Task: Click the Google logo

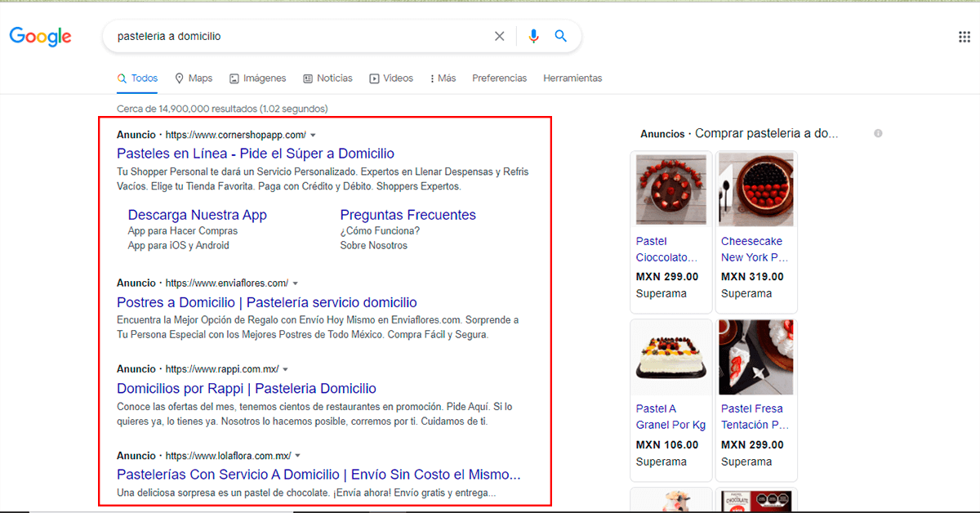Action: coord(39,36)
